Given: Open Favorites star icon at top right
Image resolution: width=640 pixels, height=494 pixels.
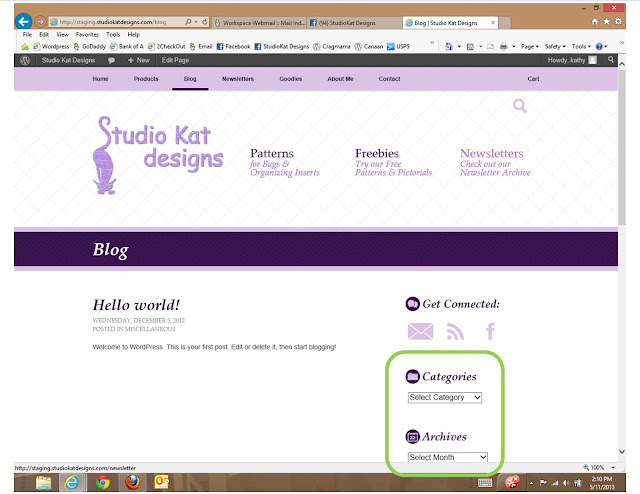Looking at the screenshot, I should point(607,22).
